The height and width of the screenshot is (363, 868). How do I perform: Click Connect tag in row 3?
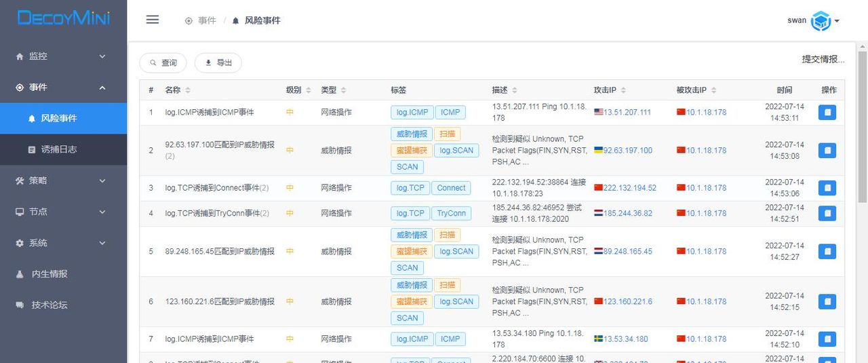pyautogui.click(x=452, y=188)
